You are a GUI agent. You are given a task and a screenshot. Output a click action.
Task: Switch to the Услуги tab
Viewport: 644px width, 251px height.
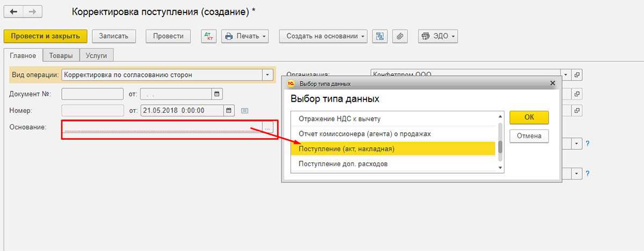tap(97, 55)
